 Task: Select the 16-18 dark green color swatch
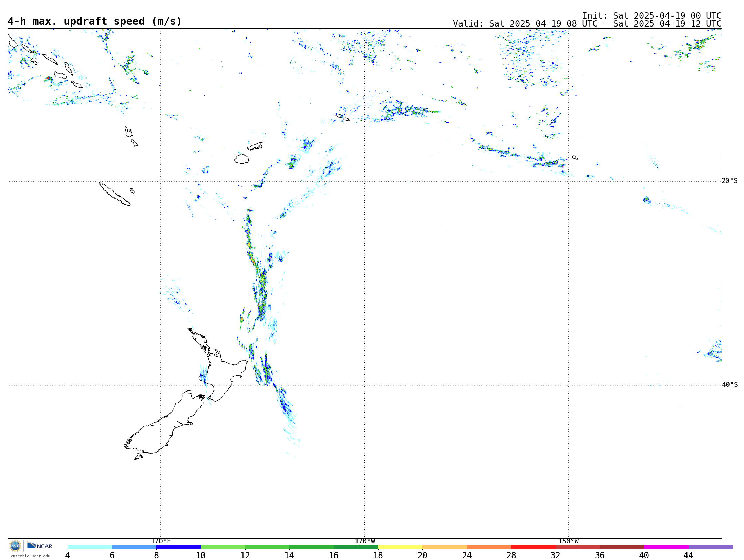coord(356,547)
